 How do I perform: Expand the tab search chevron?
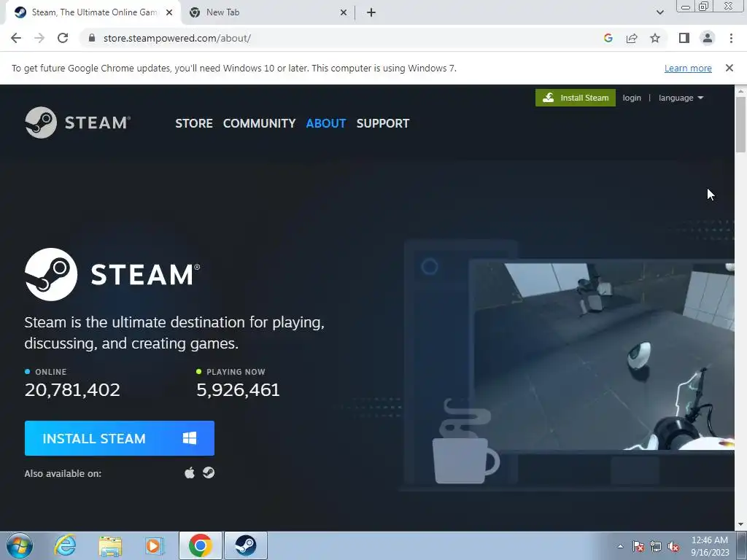click(659, 12)
